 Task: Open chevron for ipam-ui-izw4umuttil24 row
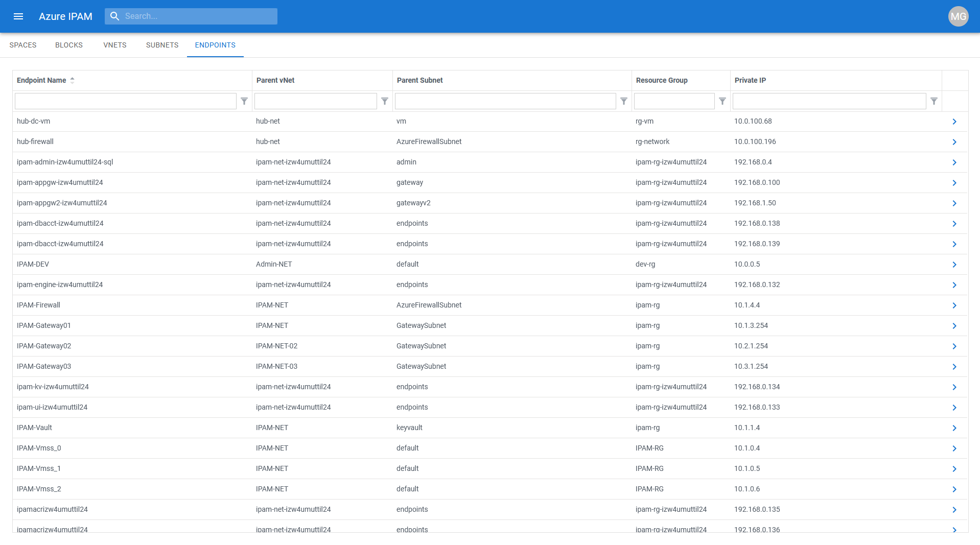(x=954, y=408)
